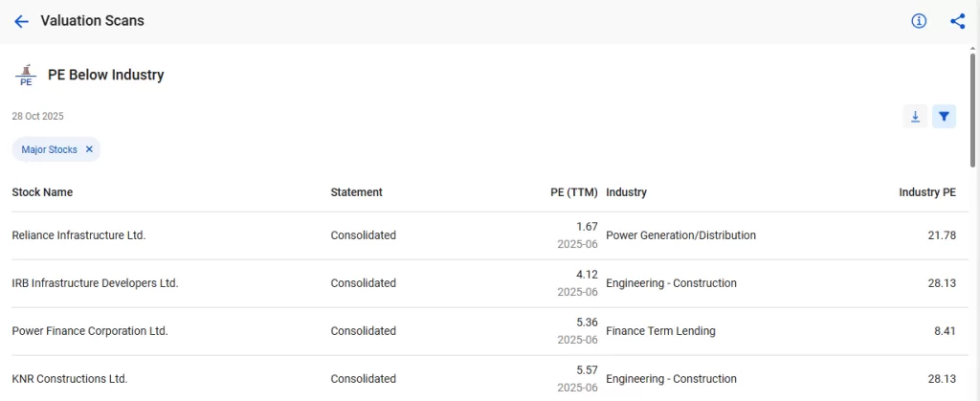The width and height of the screenshot is (980, 401).
Task: Click 2025-06 date under PE 1.67
Action: click(x=577, y=244)
